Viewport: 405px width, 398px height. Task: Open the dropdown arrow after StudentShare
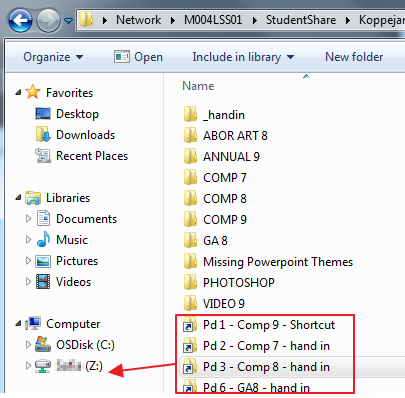coord(348,20)
